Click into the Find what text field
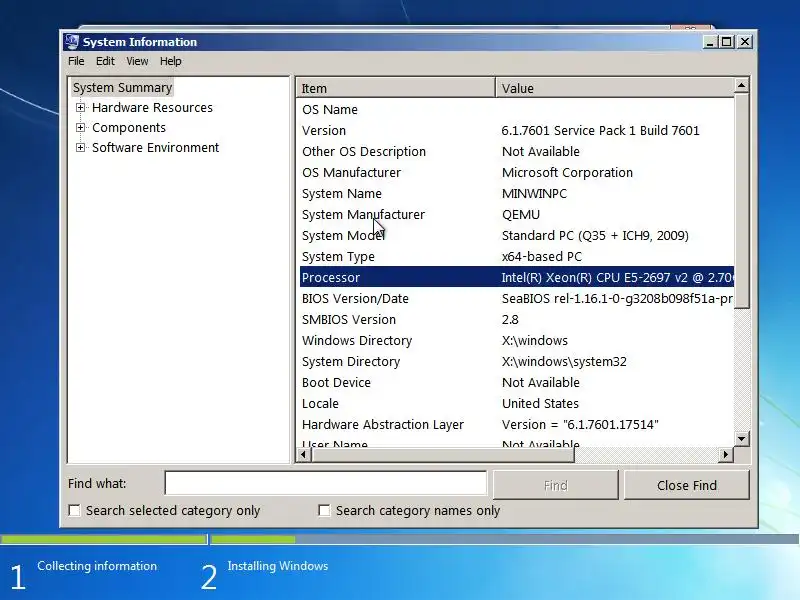800x600 pixels. click(x=326, y=483)
